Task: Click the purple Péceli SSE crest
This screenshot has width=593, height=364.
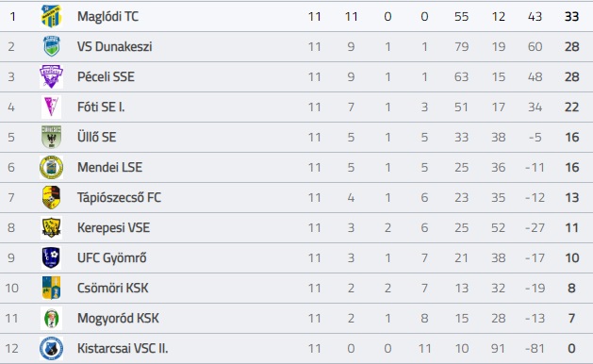Action: point(51,76)
